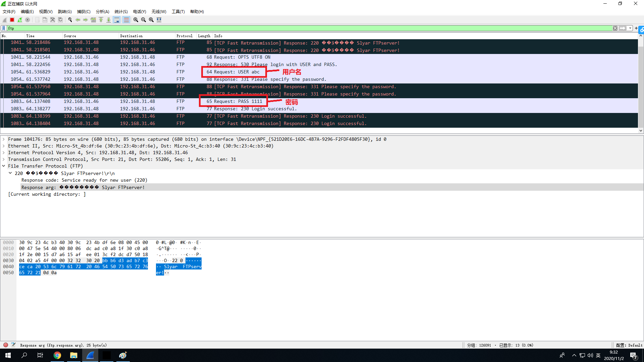The width and height of the screenshot is (644, 362).
Task: Sort packets by Protocol column header
Action: [x=184, y=36]
